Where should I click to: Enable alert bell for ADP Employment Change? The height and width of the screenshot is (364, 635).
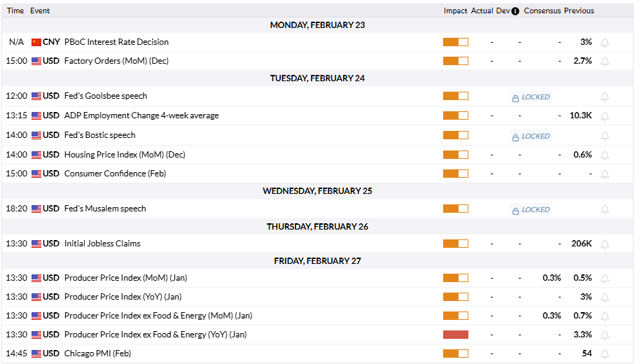click(x=605, y=116)
